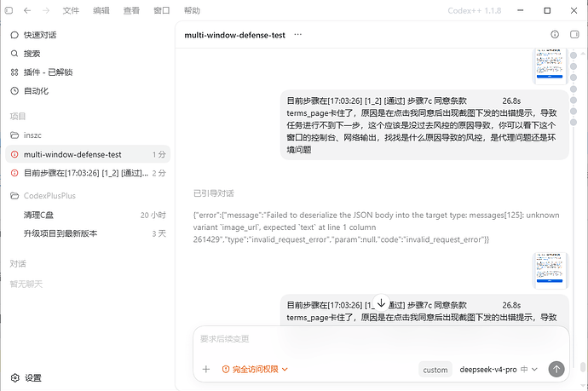
Task: Open the 查看 menu
Action: 131,10
